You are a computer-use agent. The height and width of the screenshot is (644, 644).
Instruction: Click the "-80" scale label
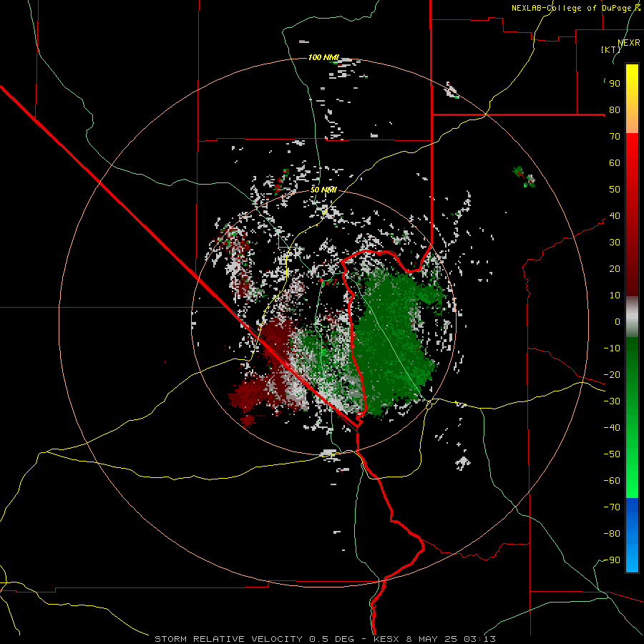pos(612,534)
